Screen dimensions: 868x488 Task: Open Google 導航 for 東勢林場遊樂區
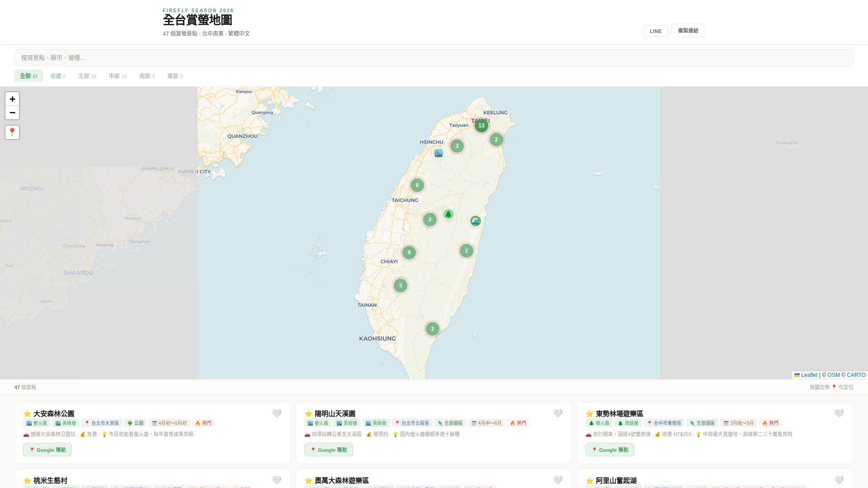610,450
